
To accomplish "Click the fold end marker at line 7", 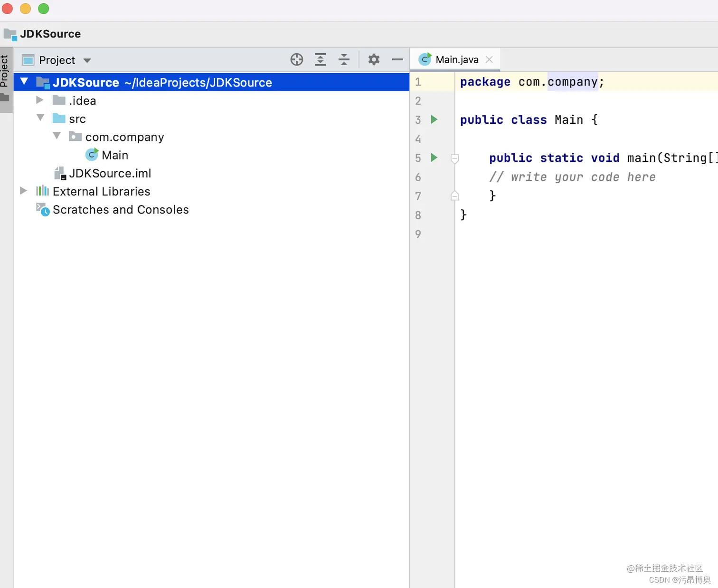I will [x=454, y=196].
